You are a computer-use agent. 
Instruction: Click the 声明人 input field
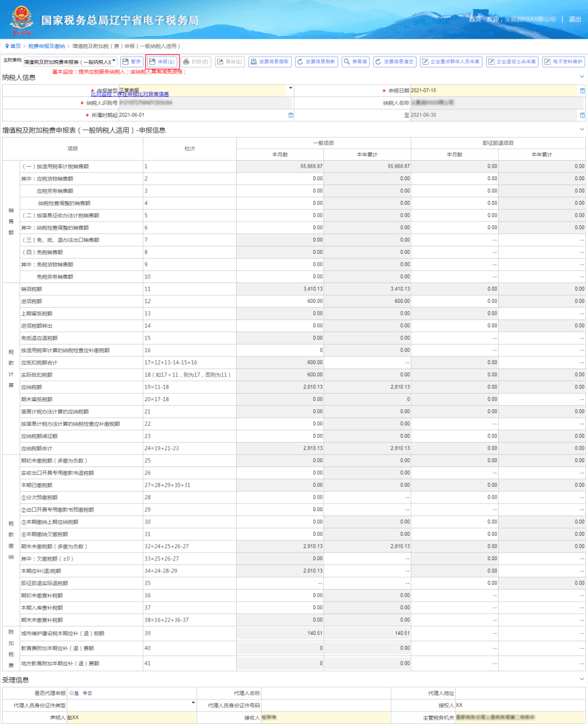click(131, 718)
